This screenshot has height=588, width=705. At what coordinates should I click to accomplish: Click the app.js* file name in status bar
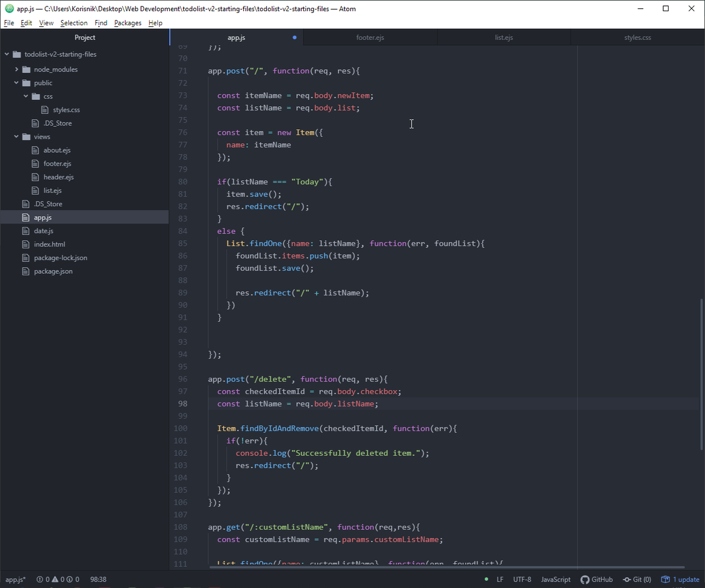coord(15,579)
